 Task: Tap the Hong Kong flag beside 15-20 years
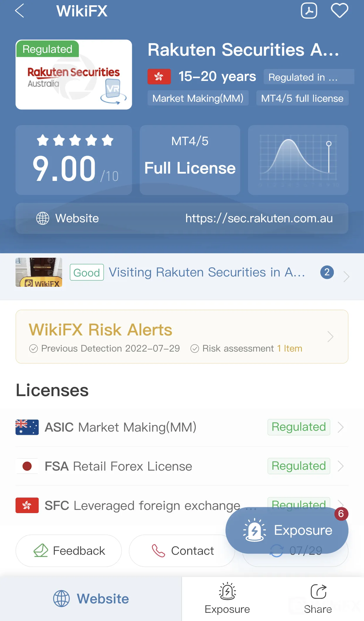(159, 77)
